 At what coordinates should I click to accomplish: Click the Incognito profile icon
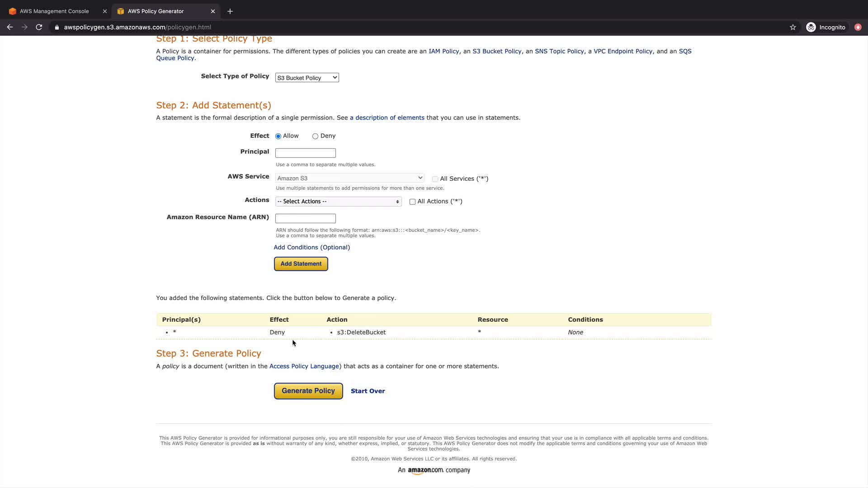tap(811, 27)
